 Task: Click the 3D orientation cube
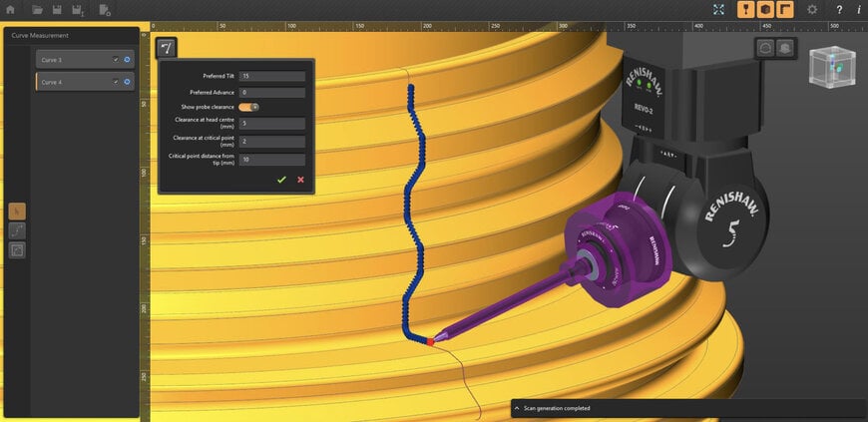[x=831, y=67]
